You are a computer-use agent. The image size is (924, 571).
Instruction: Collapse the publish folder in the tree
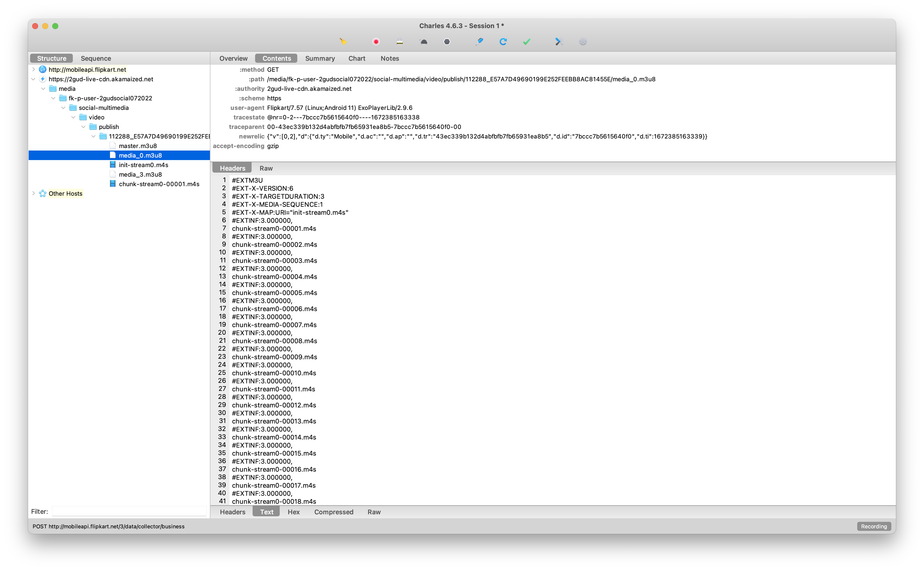[x=84, y=126]
